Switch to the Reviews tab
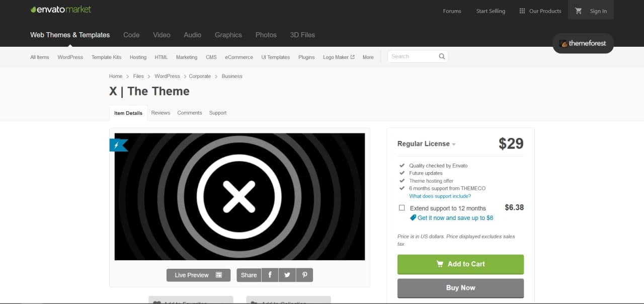The image size is (644, 304). point(160,113)
